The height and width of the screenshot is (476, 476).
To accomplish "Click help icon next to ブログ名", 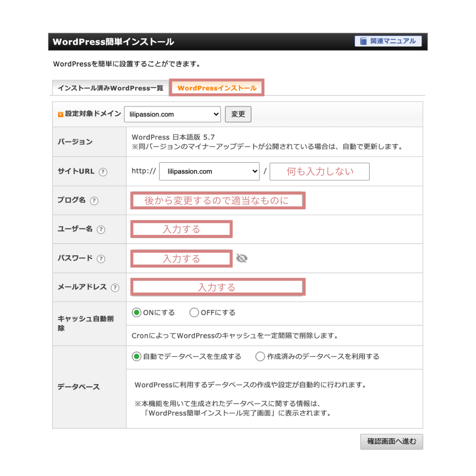I will coord(94,201).
